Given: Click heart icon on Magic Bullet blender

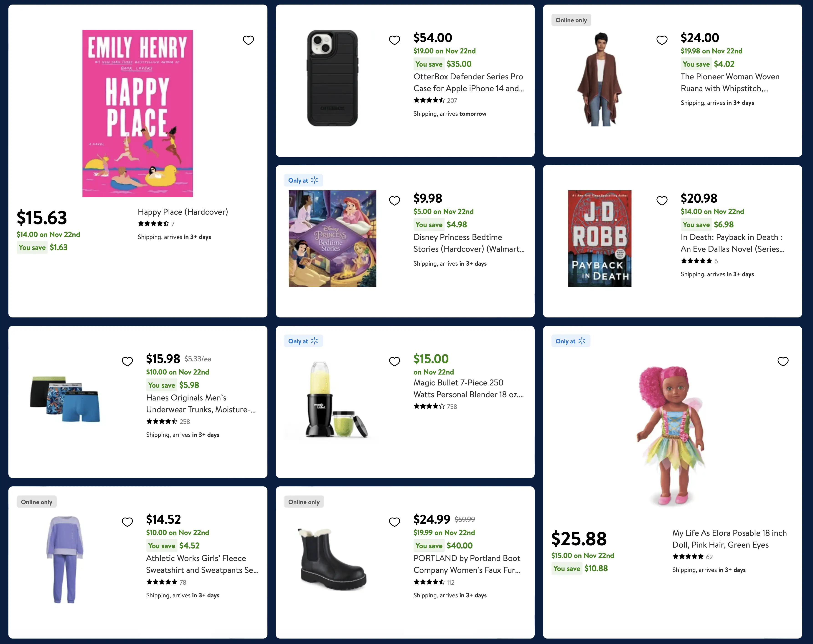Looking at the screenshot, I should [394, 361].
